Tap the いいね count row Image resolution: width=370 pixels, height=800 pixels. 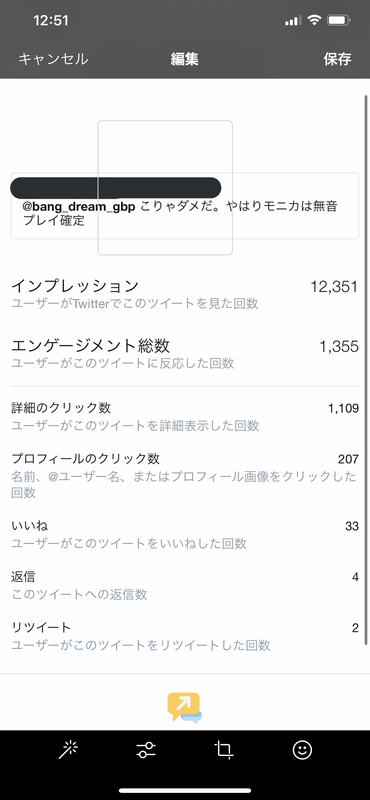click(185, 535)
